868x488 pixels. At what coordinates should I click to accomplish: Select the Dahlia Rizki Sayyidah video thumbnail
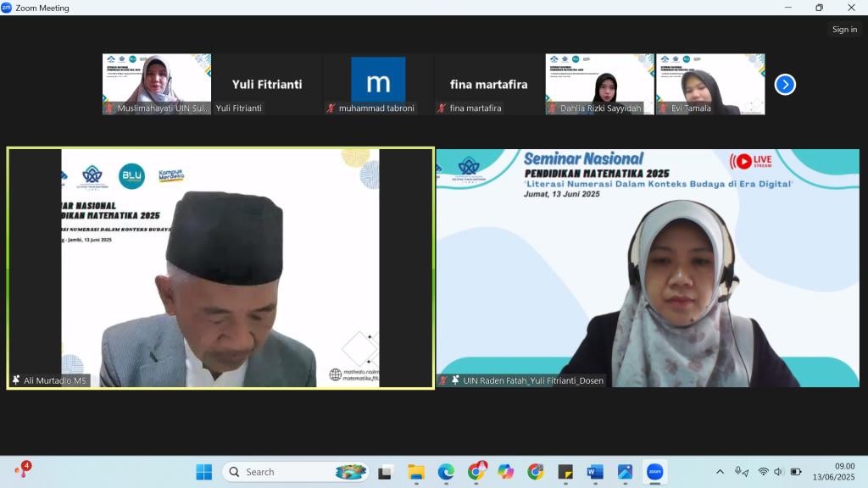click(599, 84)
